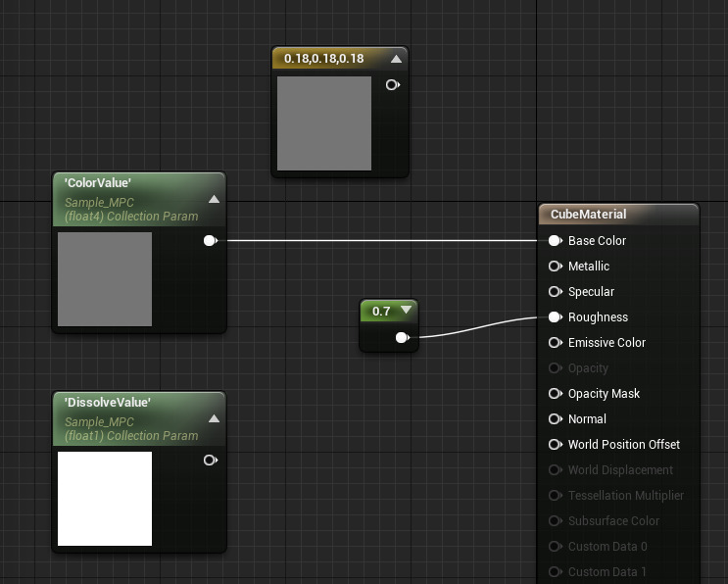Click the gray ColorValue preview swatch
Screen dimensions: 728x584
coord(105,279)
